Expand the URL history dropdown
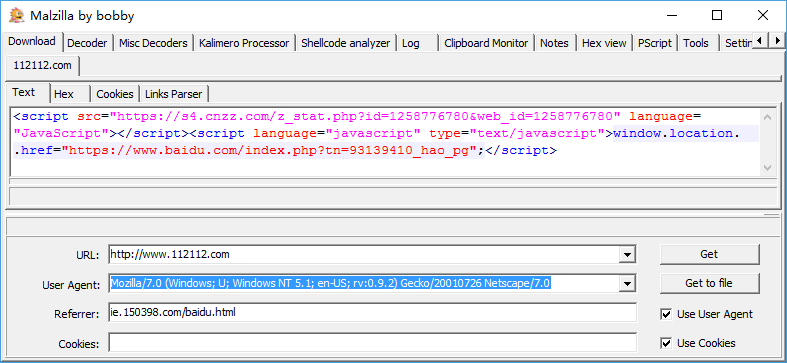The image size is (787, 363). [627, 255]
